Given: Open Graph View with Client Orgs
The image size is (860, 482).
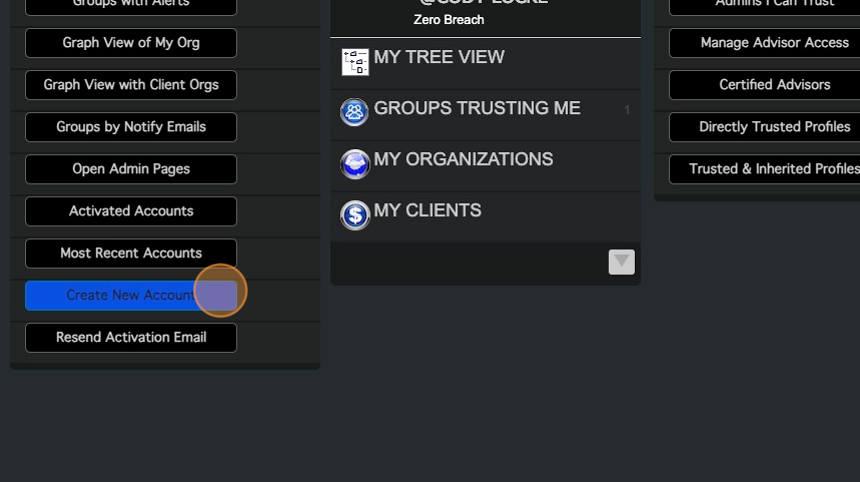Looking at the screenshot, I should pos(131,85).
